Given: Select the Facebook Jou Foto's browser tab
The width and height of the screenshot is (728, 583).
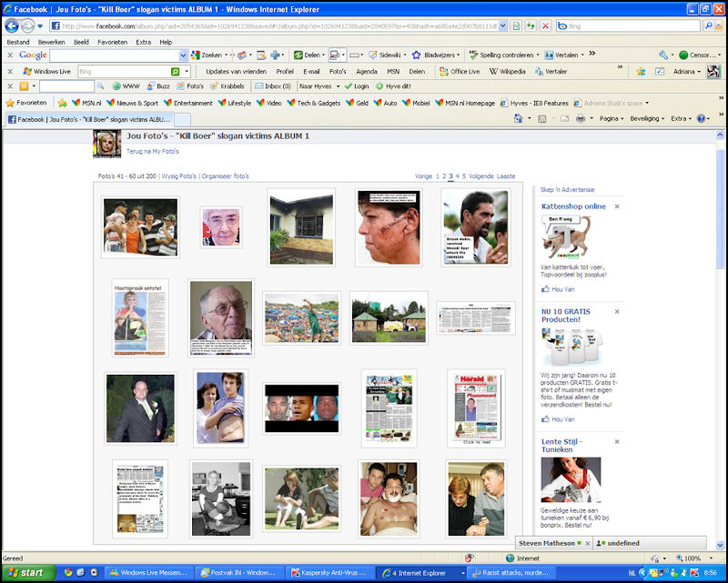Looking at the screenshot, I should click(x=90, y=119).
